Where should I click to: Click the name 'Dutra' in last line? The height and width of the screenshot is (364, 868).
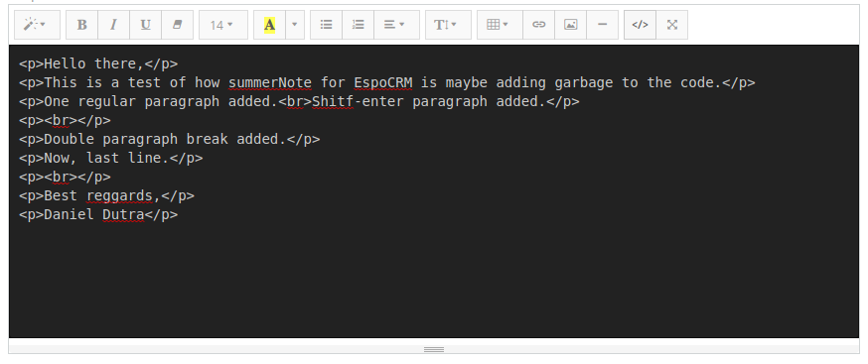123,214
